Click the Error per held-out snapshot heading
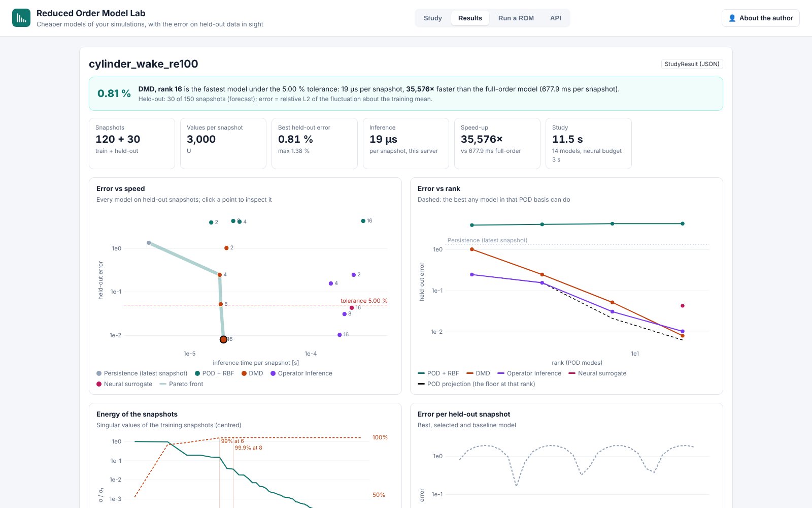 point(464,414)
